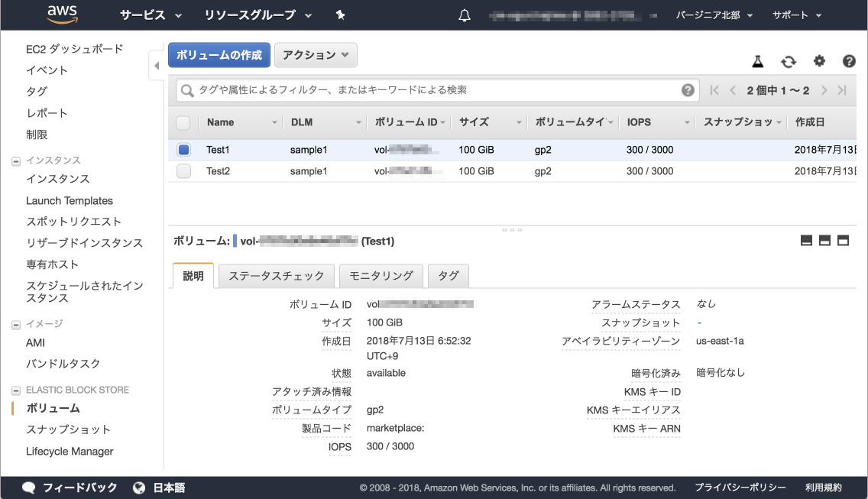Image resolution: width=868 pixels, height=499 pixels.
Task: Click the feedback speech bubble icon
Action: click(29, 487)
